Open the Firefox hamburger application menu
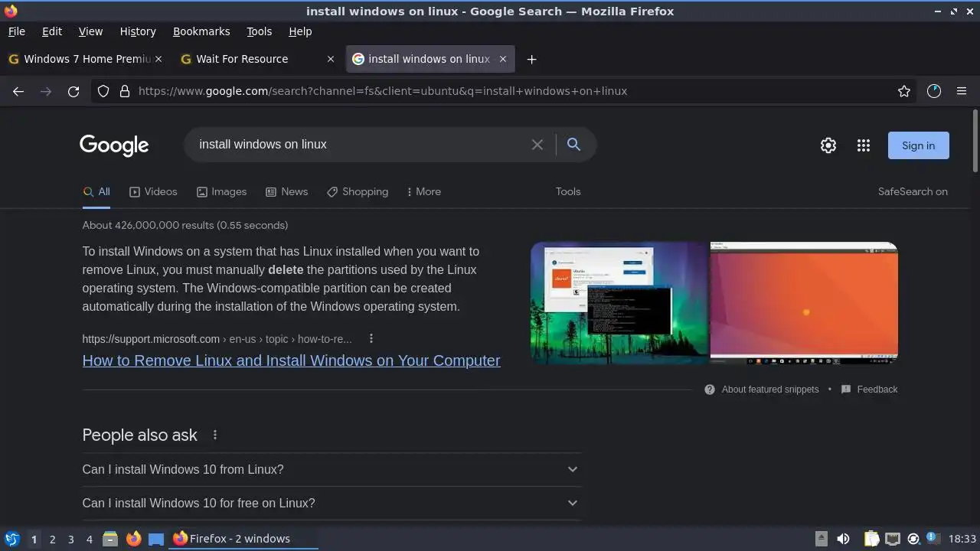980x551 pixels. pos(962,91)
